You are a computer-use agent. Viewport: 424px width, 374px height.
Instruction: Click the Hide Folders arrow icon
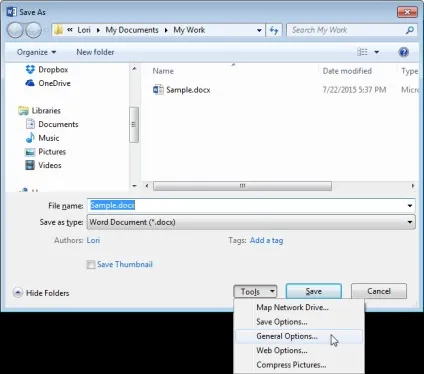click(x=18, y=293)
